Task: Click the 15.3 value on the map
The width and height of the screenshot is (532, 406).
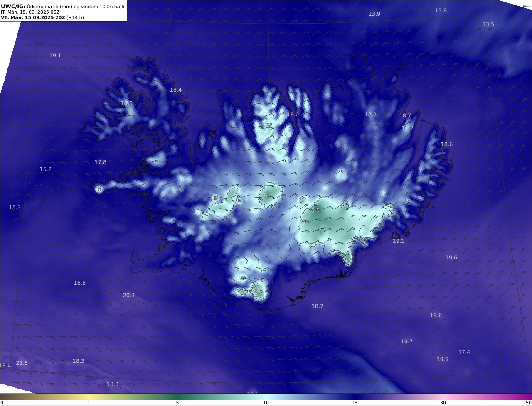Action: tap(15, 207)
